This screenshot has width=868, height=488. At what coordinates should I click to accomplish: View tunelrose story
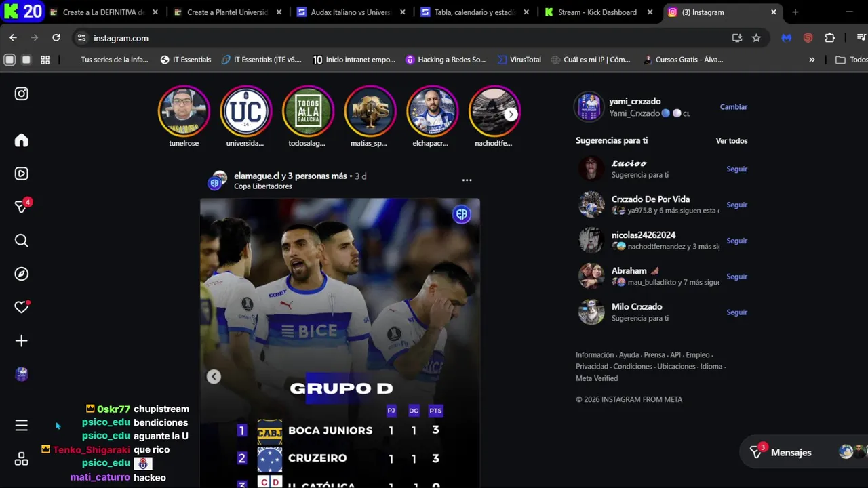[x=184, y=111]
